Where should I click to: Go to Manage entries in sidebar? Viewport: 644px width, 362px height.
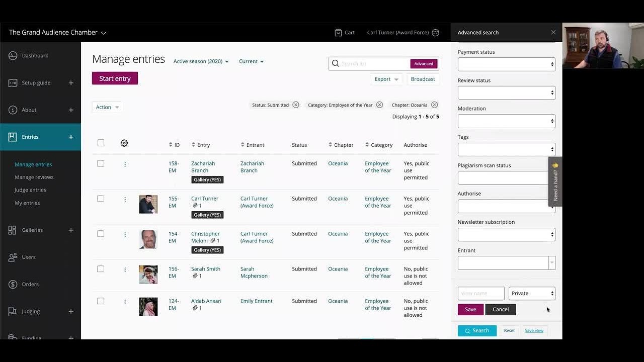(x=33, y=164)
